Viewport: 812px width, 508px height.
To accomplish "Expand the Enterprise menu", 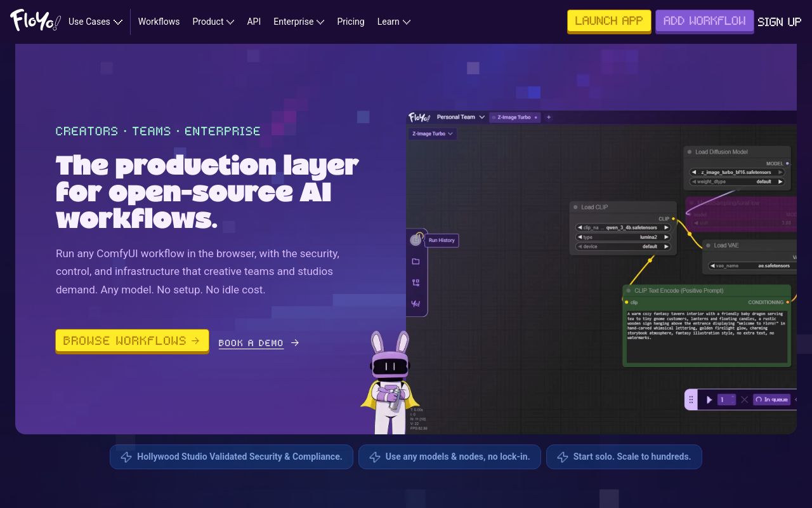I will coord(299,22).
